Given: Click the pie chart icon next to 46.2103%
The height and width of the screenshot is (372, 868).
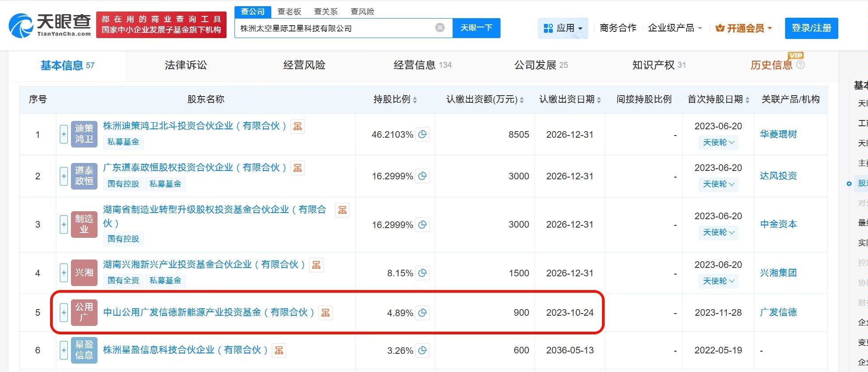Looking at the screenshot, I should (x=422, y=134).
